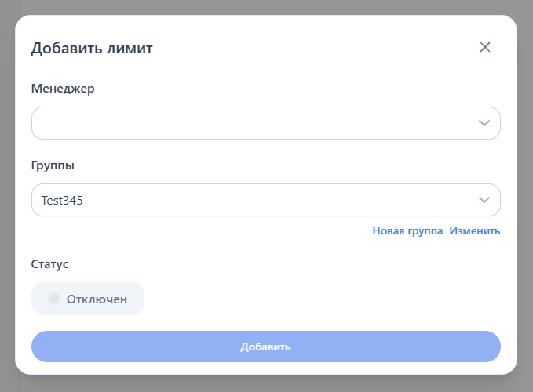The height and width of the screenshot is (392, 533).
Task: Click the Добавить лимит dialog title
Action: pyautogui.click(x=92, y=49)
